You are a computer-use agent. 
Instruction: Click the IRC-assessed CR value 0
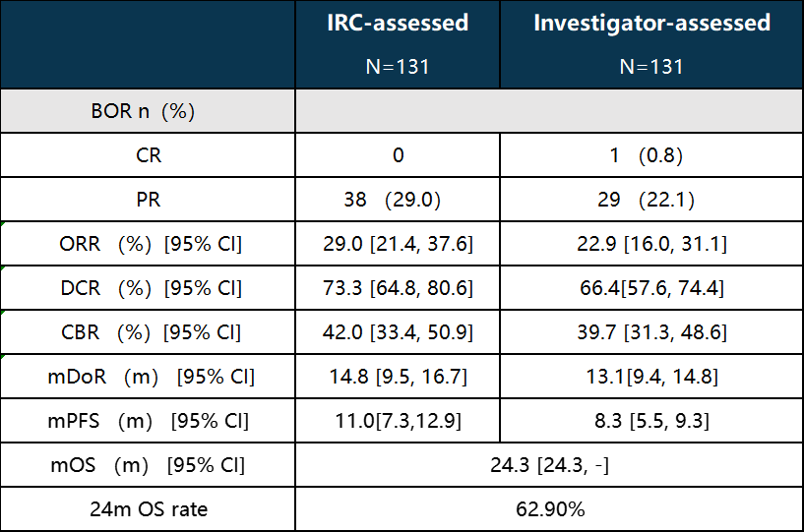click(398, 155)
